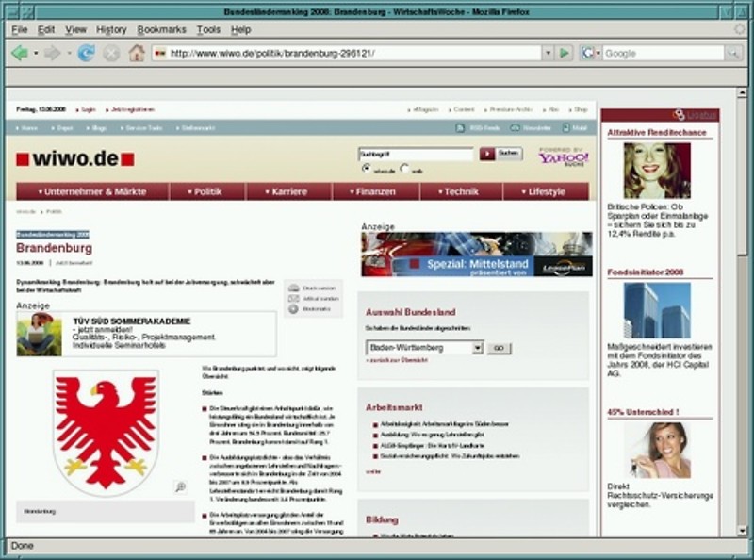
Task: Open the Edit menu
Action: 46,30
